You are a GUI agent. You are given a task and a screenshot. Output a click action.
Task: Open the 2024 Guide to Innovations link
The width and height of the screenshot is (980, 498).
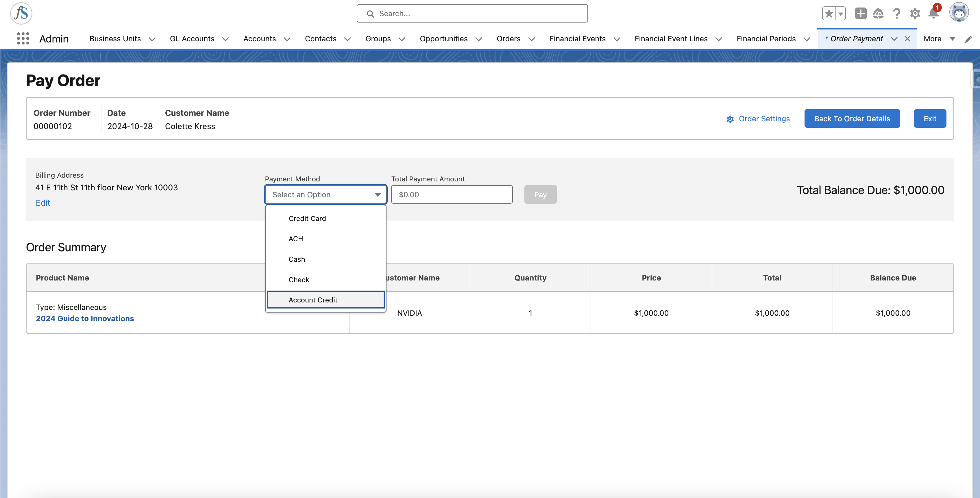pyautogui.click(x=85, y=319)
